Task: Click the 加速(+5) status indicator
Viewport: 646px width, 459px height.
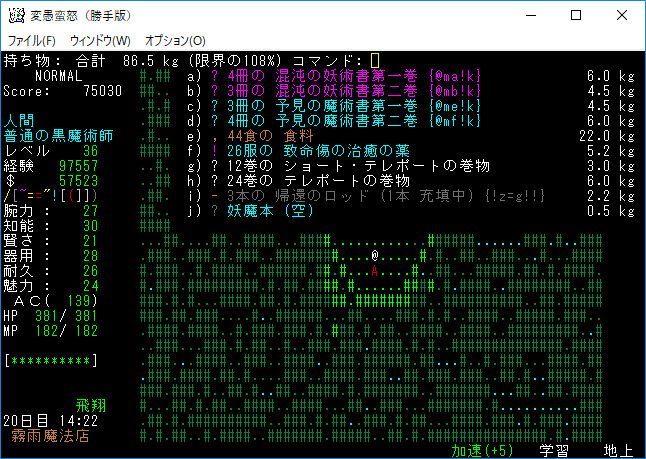Action: click(x=479, y=450)
